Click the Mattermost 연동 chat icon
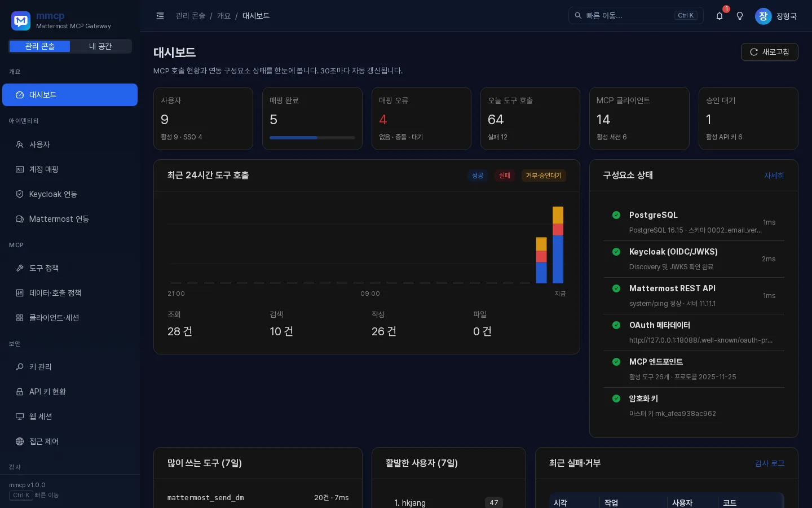The image size is (812, 508). (20, 219)
